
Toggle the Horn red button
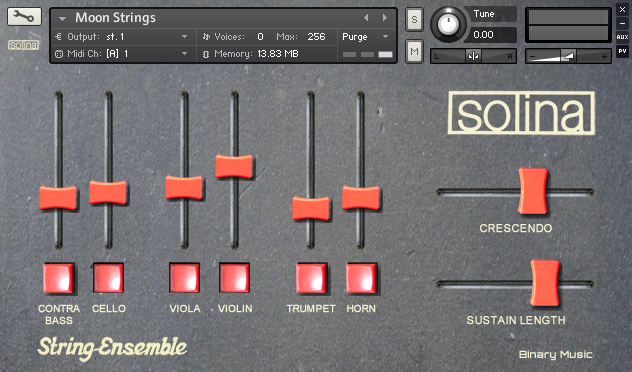[x=361, y=278]
